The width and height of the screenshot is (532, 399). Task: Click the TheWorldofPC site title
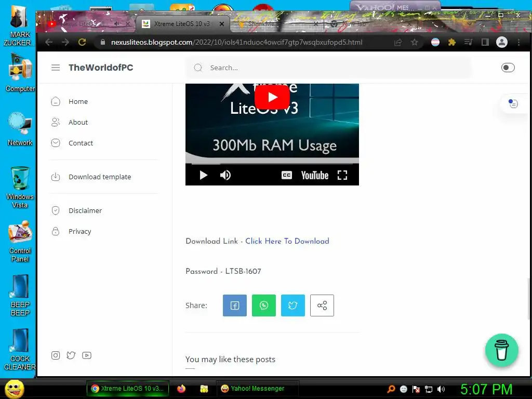[101, 68]
